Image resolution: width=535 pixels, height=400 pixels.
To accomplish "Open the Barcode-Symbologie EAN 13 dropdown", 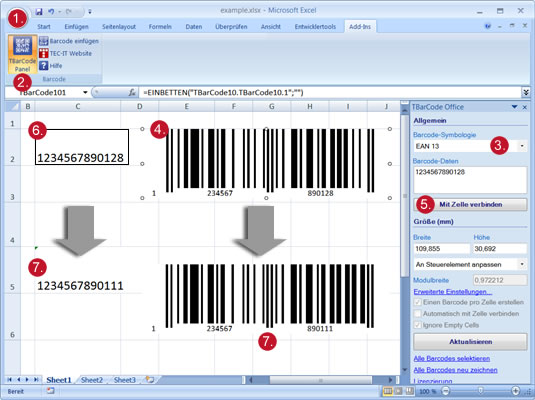I will [522, 146].
